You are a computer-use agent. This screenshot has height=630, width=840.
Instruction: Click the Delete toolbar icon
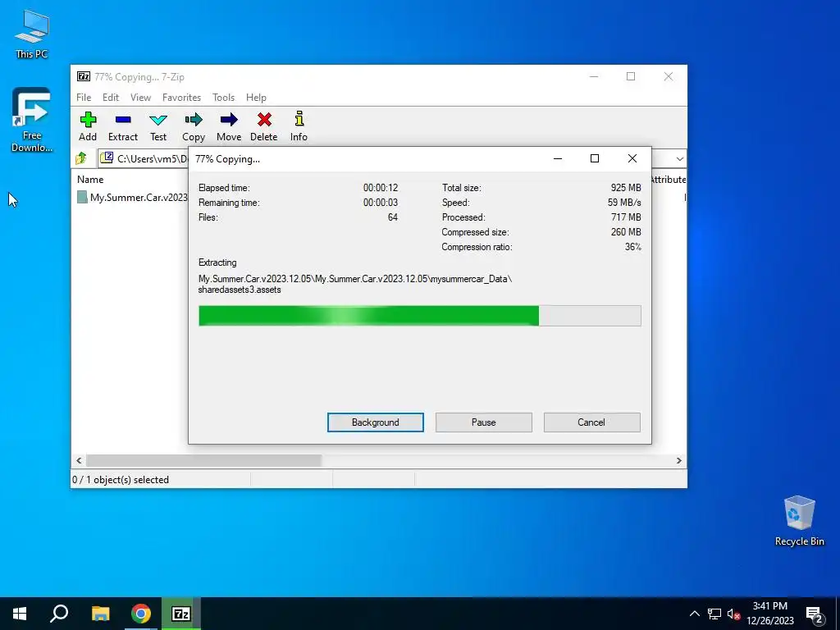264,120
